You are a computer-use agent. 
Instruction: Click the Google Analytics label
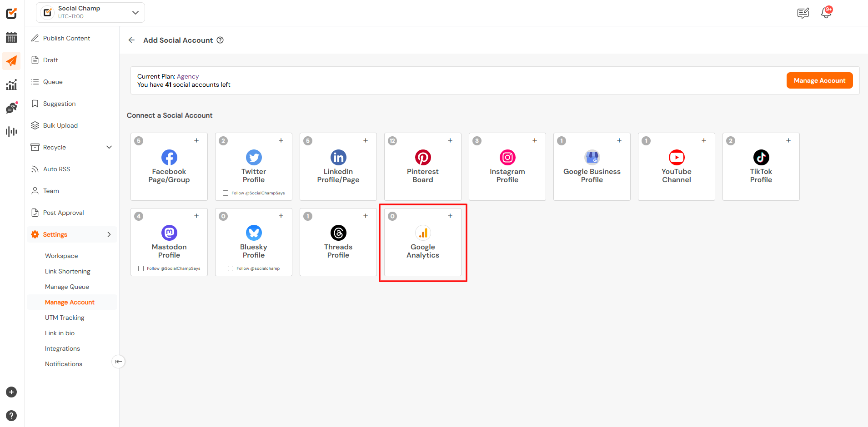pyautogui.click(x=423, y=251)
